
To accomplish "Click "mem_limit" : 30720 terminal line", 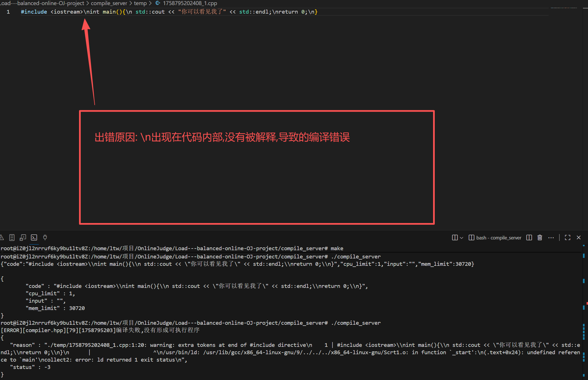I will (x=55, y=308).
